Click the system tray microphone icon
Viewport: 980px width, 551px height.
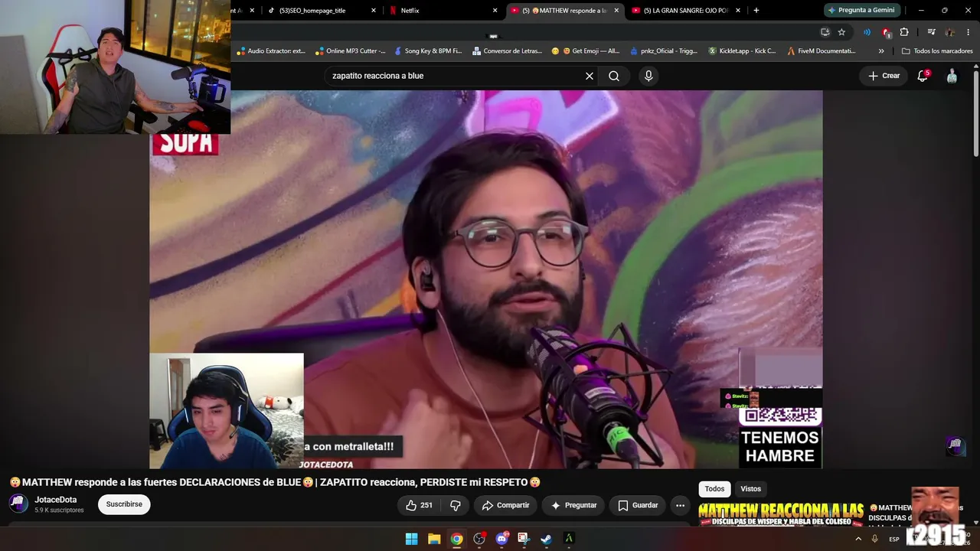[x=875, y=539]
